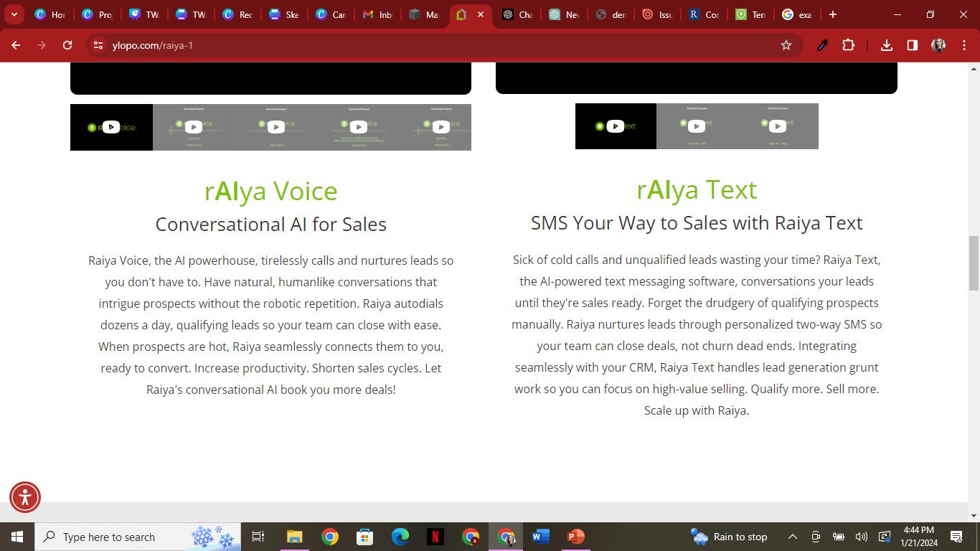Play the third rAIya Voice video thumbnail
Image resolution: width=980 pixels, height=551 pixels.
click(275, 127)
